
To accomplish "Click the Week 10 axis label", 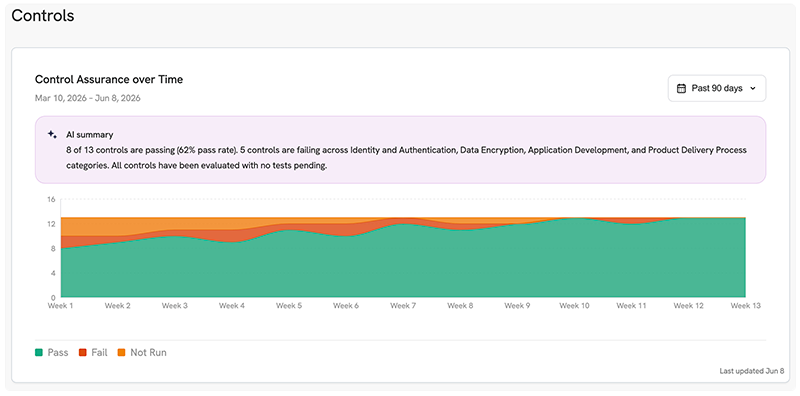I will tap(574, 306).
